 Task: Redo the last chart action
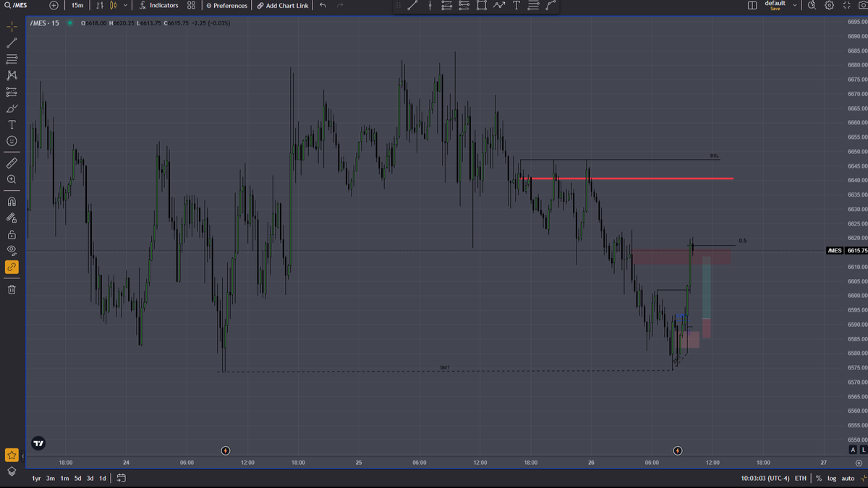tap(340, 5)
